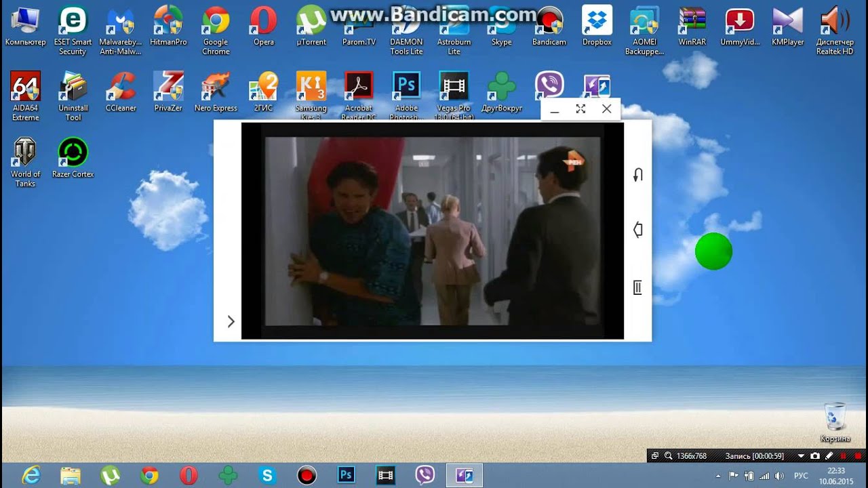The width and height of the screenshot is (868, 488).
Task: Open Acrobat Reader DC desktop shortcut
Action: point(359,96)
